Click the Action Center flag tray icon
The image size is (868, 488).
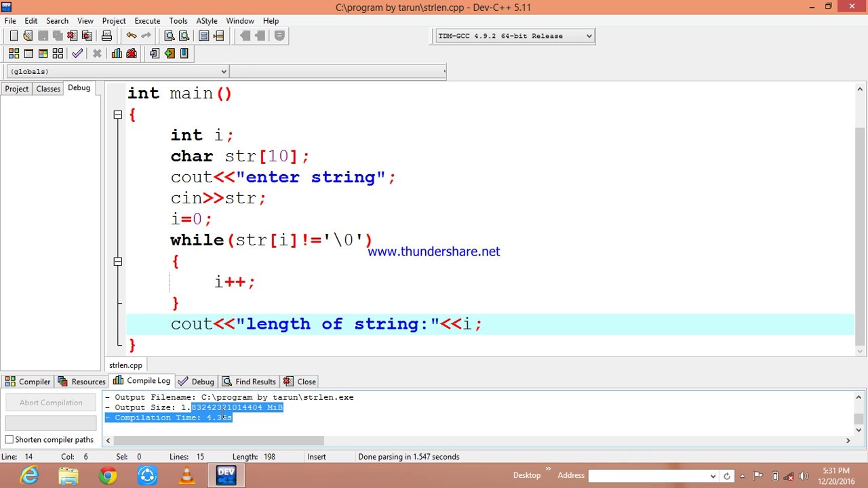pyautogui.click(x=758, y=476)
